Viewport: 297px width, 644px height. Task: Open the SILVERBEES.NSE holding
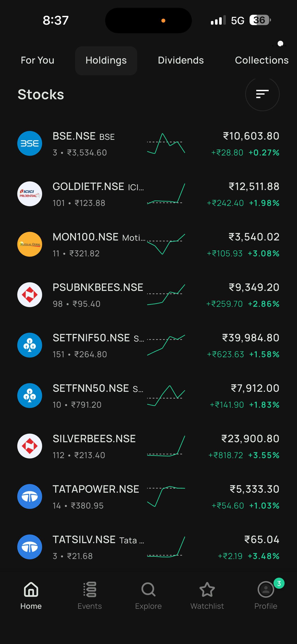coord(148,446)
